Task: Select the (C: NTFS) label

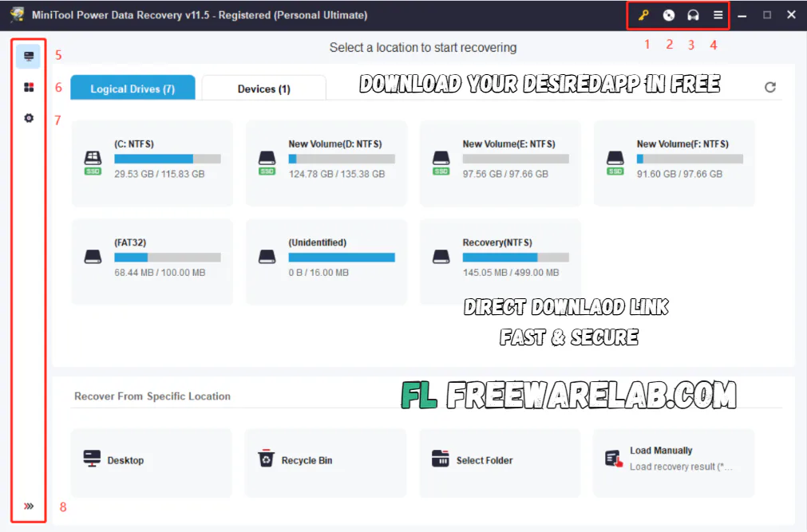Action: pos(134,144)
